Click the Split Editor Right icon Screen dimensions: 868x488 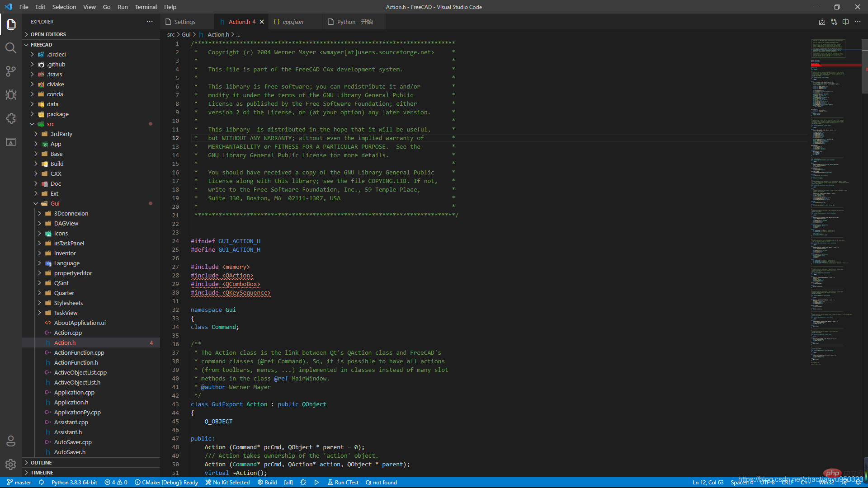[845, 22]
